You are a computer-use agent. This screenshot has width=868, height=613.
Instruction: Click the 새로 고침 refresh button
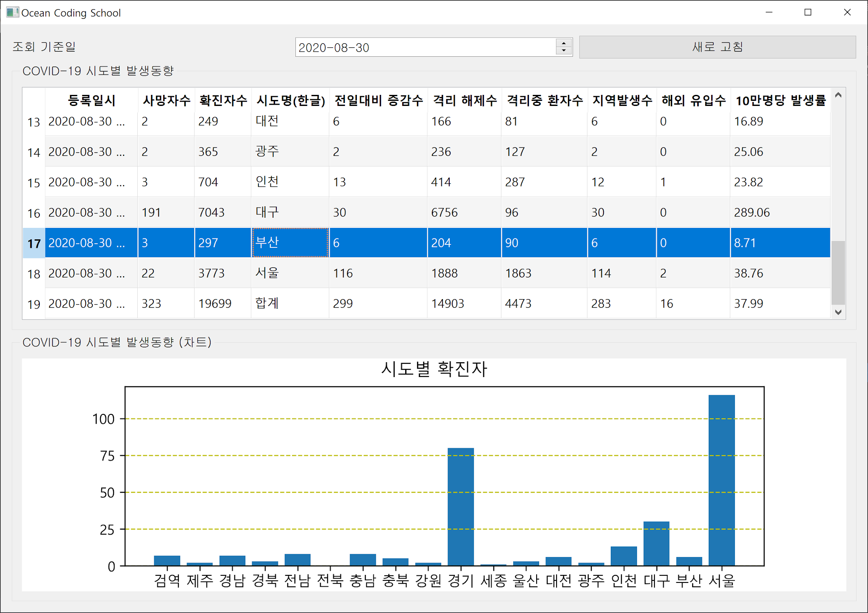(x=717, y=47)
